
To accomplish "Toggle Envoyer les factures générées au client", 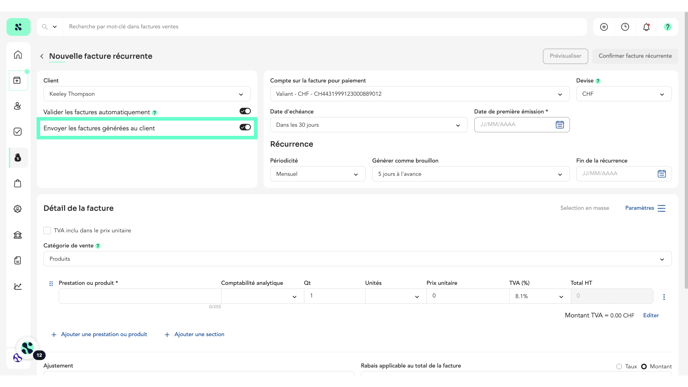I will click(x=245, y=127).
